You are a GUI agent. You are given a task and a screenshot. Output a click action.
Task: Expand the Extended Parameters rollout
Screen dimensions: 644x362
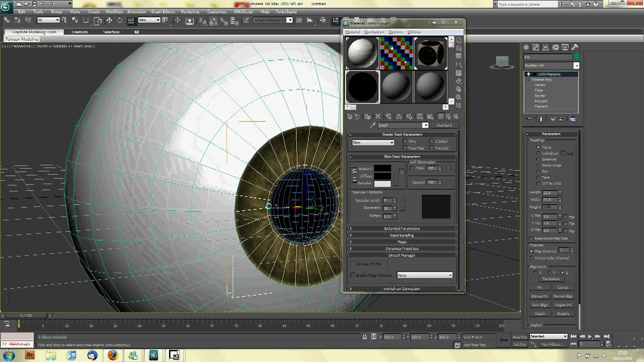pos(402,228)
